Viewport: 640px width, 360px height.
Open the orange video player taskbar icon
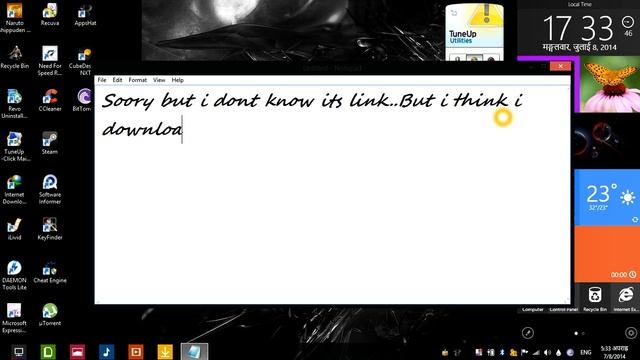click(x=136, y=351)
